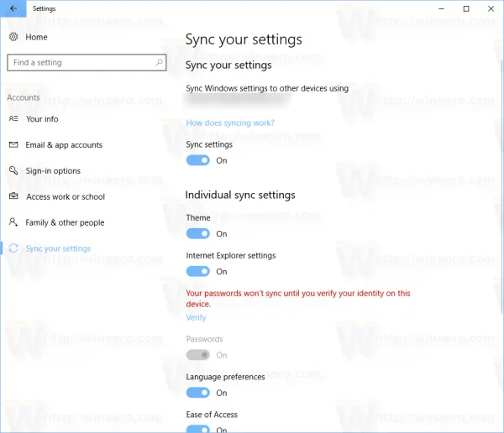Screen dimensions: 504x433
Task: Click the Accounts section label
Action: click(24, 97)
